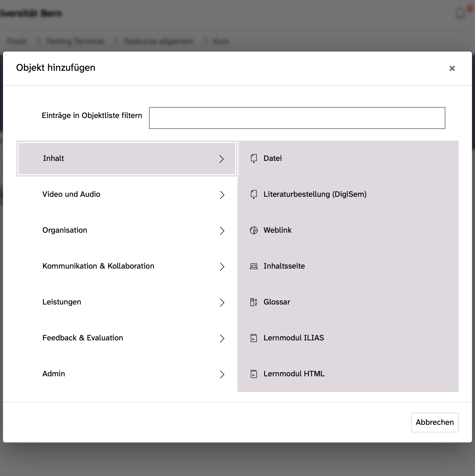
Task: Expand the Inhalt category chevron
Action: [222, 159]
